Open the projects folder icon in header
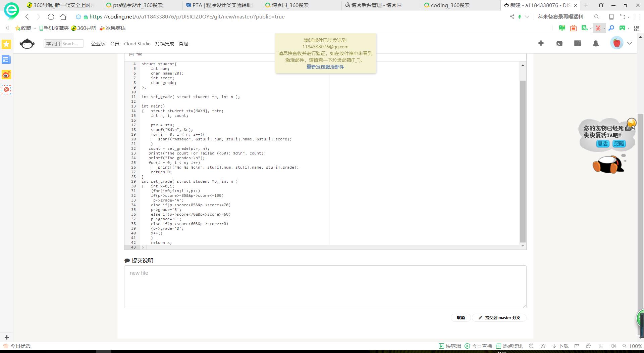 click(559, 43)
